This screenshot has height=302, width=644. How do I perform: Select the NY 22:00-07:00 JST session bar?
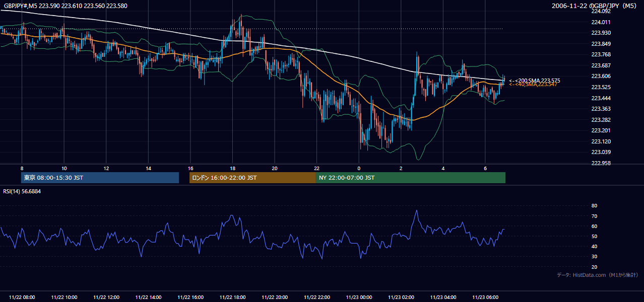411,178
